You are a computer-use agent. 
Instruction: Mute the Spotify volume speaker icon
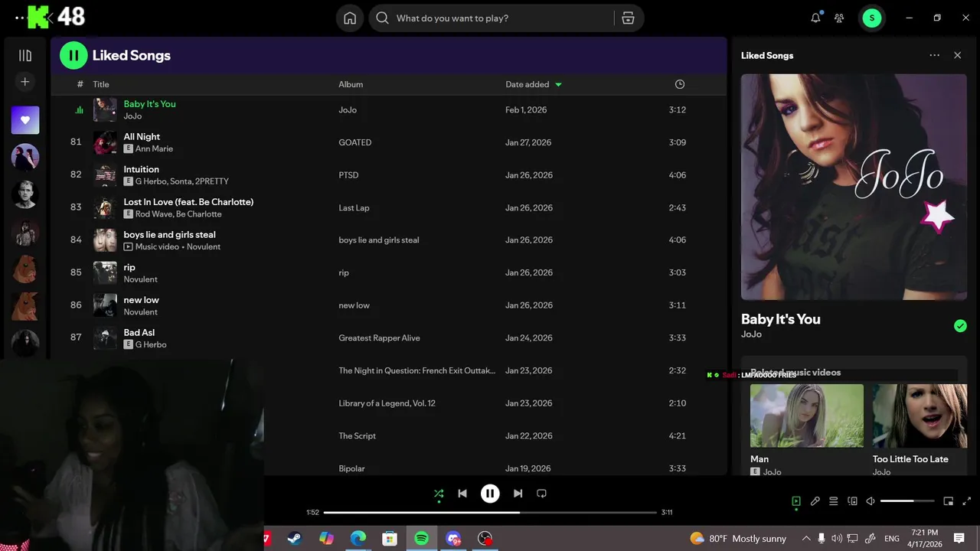tap(871, 501)
